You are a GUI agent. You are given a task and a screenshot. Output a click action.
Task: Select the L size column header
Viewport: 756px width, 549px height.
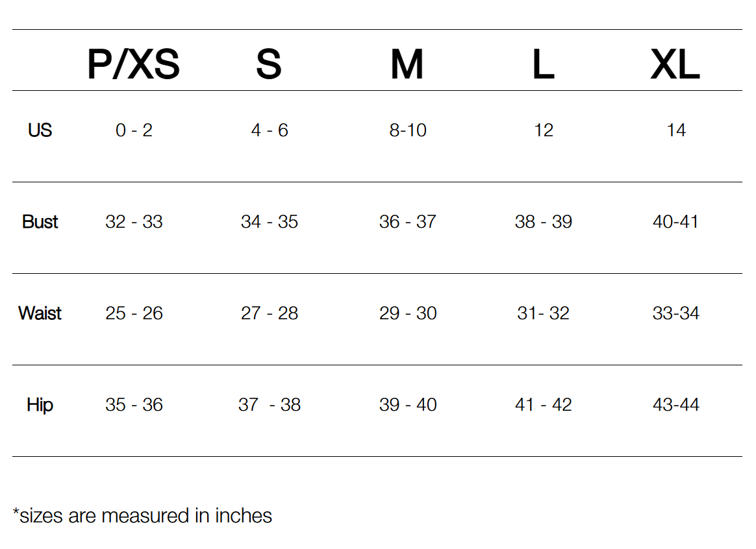tap(543, 65)
